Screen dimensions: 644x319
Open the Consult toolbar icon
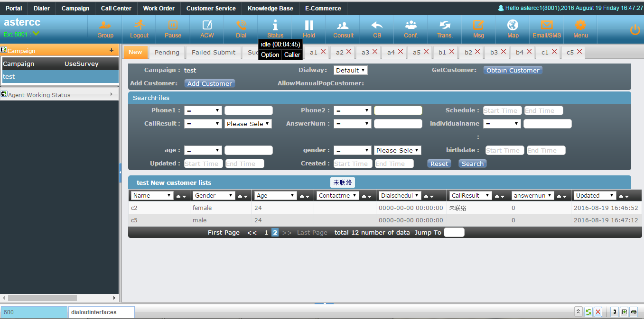pos(343,26)
